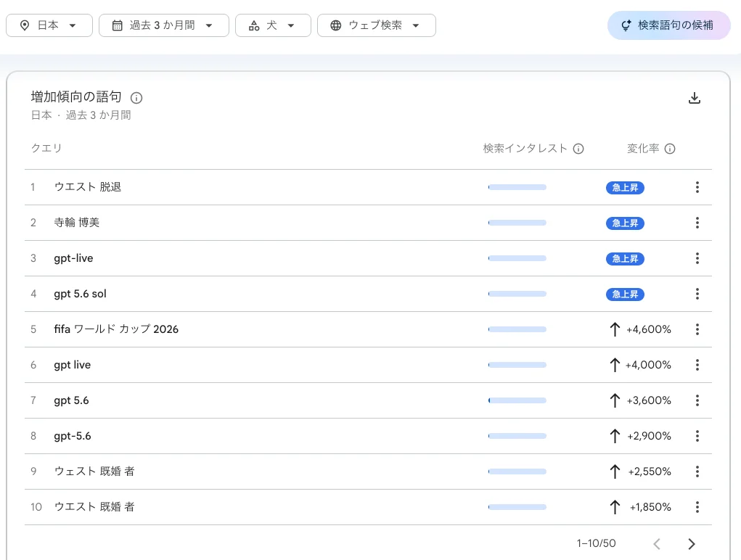Click the interest bar for gpt 5.6
Screen dimensions: 741x560
point(517,400)
